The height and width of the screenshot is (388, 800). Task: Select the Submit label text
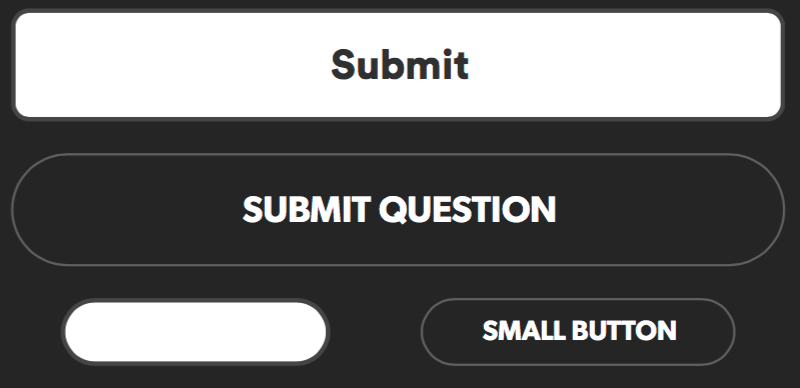[x=399, y=65]
